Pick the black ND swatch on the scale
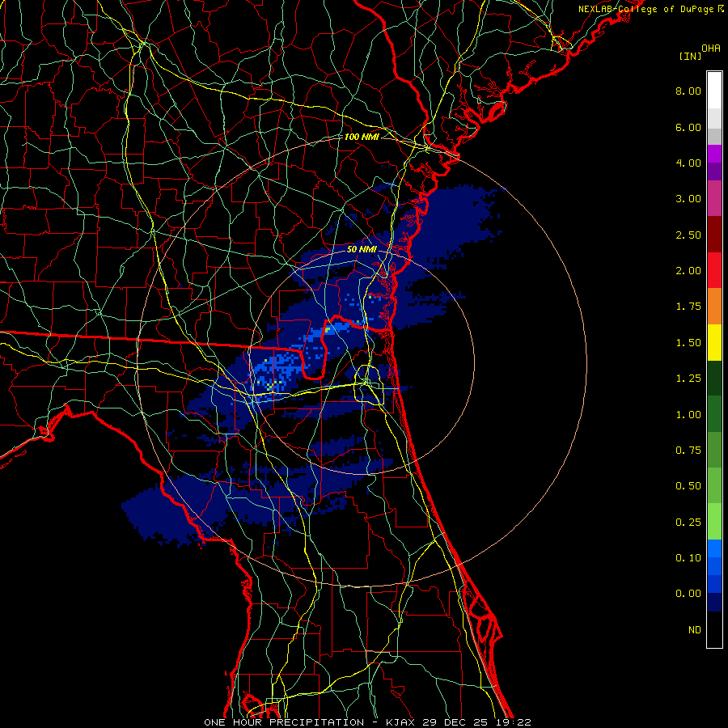 714,629
